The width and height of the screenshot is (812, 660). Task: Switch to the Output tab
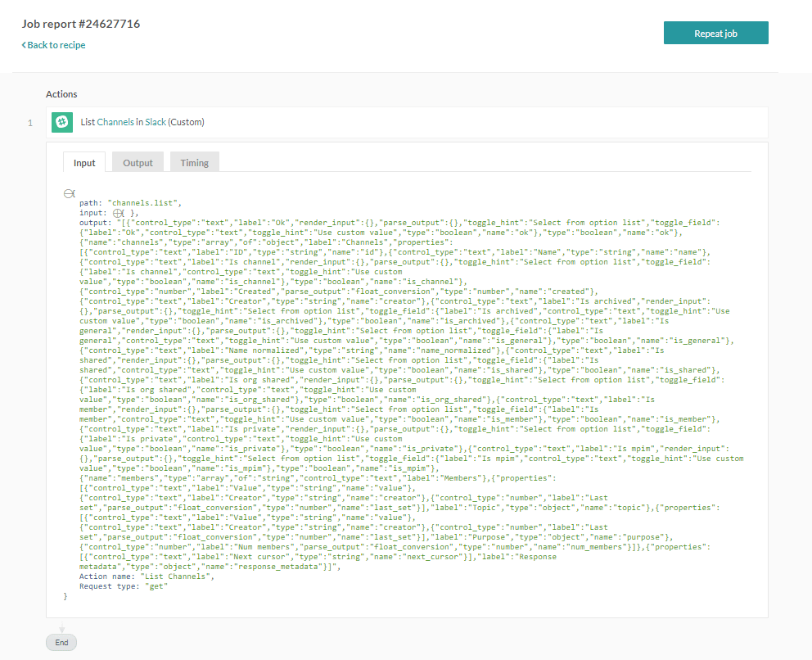pyautogui.click(x=138, y=161)
